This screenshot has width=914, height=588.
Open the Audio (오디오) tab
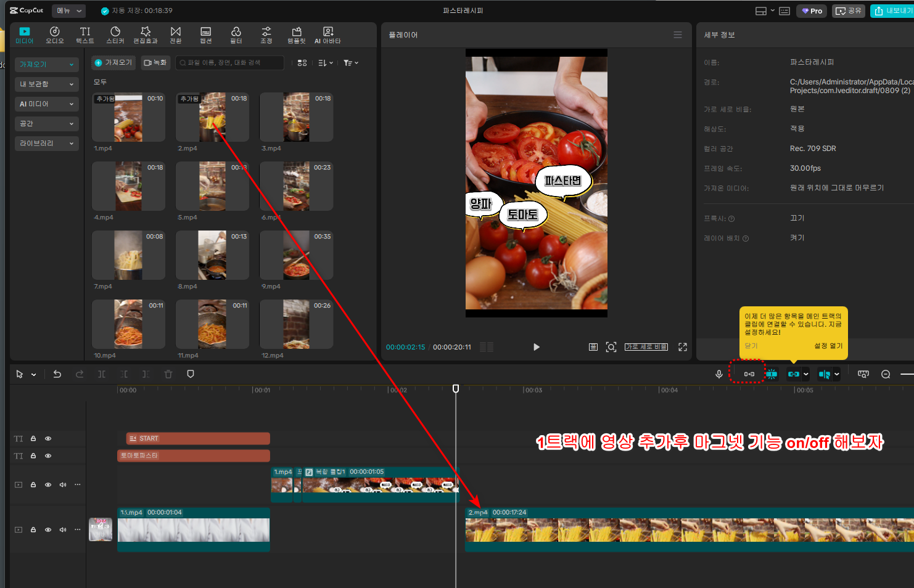pyautogui.click(x=54, y=35)
